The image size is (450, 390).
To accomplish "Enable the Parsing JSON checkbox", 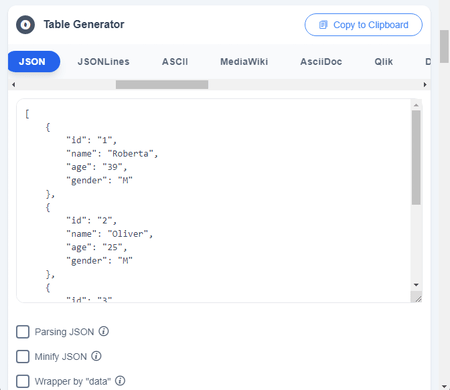I will coord(23,332).
